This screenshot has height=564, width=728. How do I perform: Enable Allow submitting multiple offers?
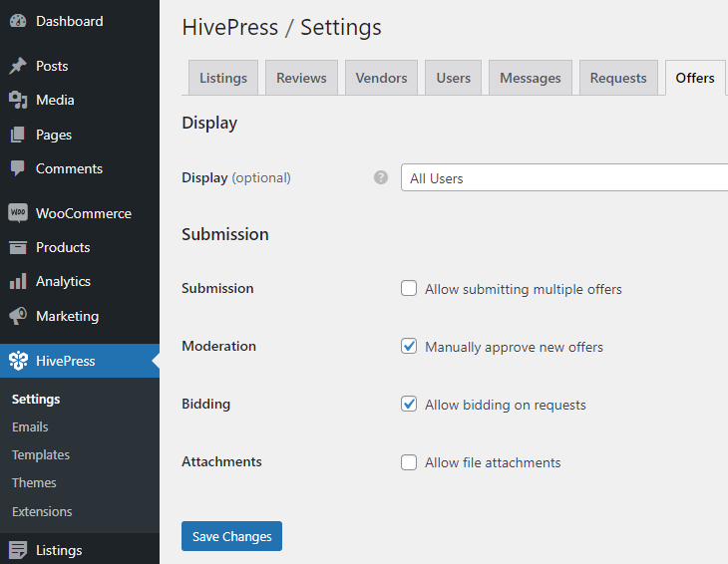coord(409,289)
